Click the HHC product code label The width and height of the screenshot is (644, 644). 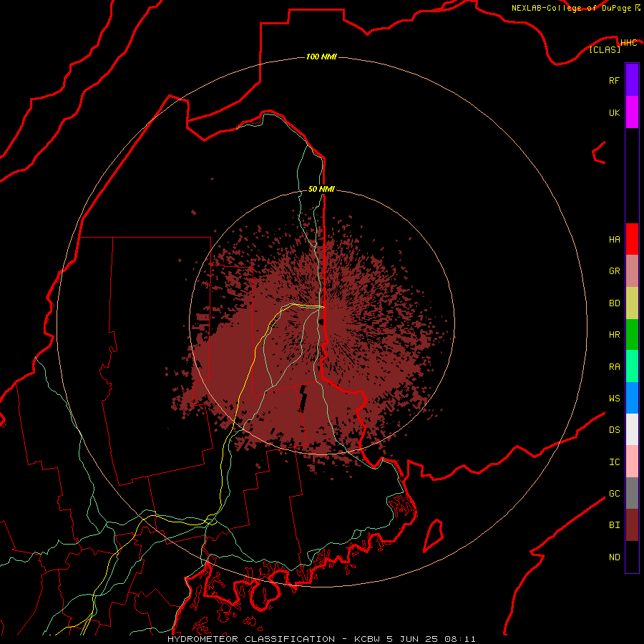click(x=628, y=43)
